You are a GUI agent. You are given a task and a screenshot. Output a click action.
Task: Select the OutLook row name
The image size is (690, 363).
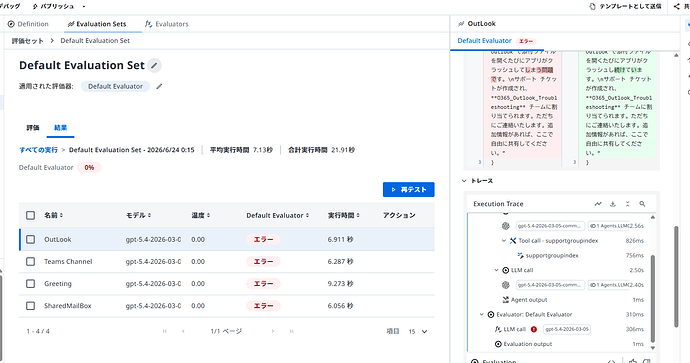[58, 239]
